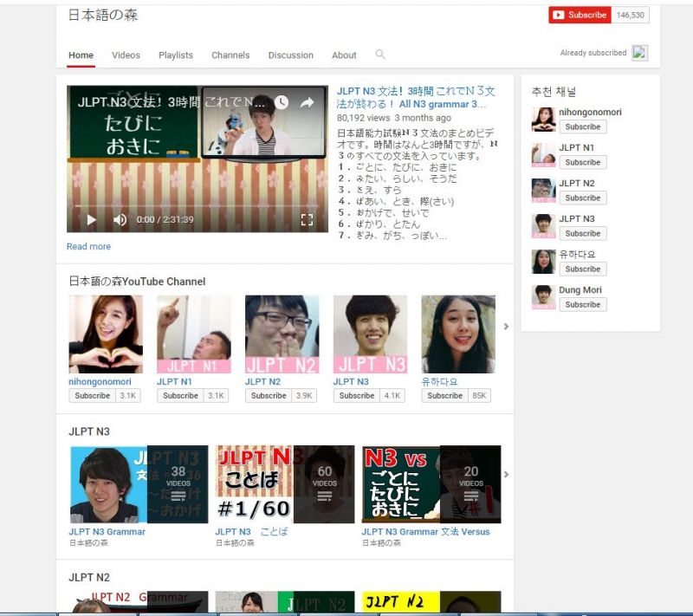Show more JLPT N3 playlists arrow
Viewport: 693px width, 616px height.
(x=506, y=475)
